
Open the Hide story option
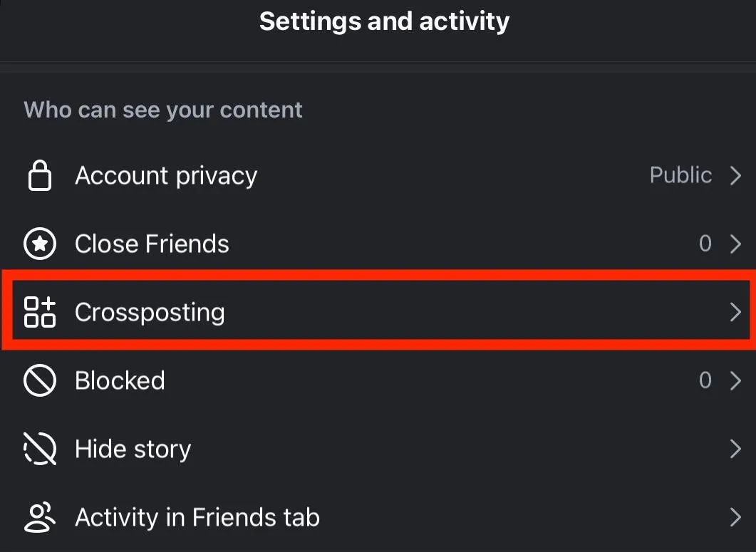(x=133, y=449)
